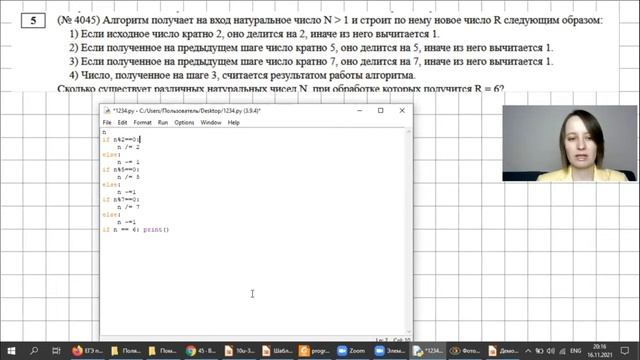Open the 'Шабл...' document on taskbar
640x360 pixels.
tap(277, 351)
